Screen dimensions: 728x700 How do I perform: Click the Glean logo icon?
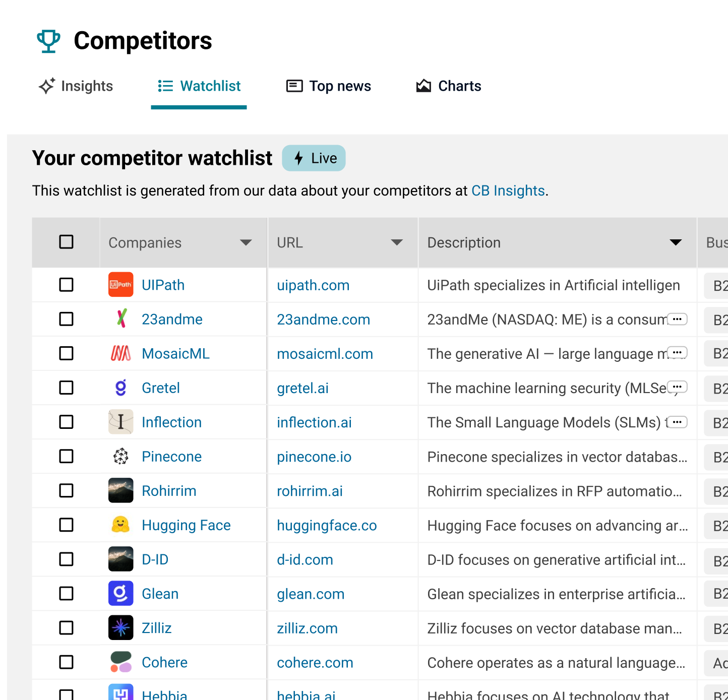tap(121, 593)
